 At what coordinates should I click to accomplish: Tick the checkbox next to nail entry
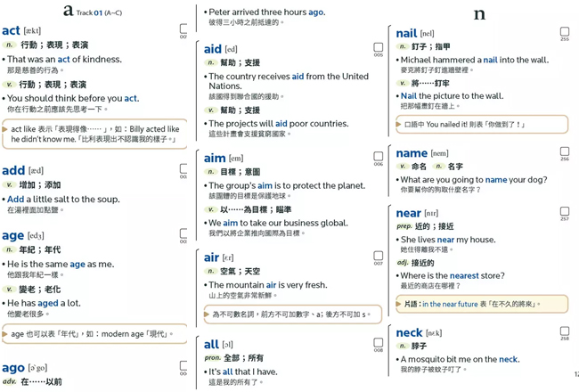564,31
